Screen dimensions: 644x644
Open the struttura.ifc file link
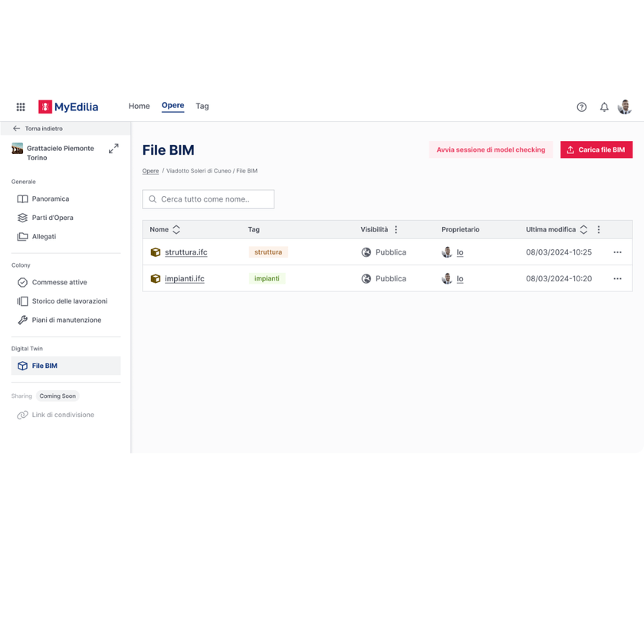click(x=186, y=252)
